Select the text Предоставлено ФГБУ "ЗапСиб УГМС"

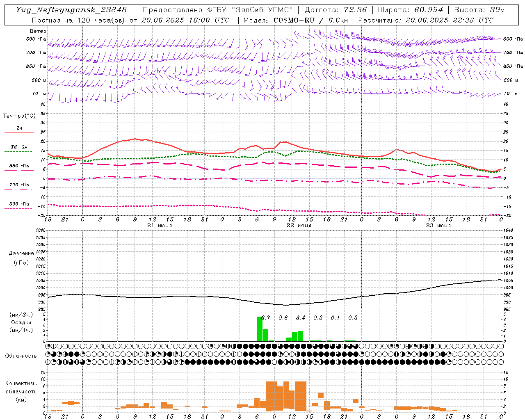(x=218, y=10)
